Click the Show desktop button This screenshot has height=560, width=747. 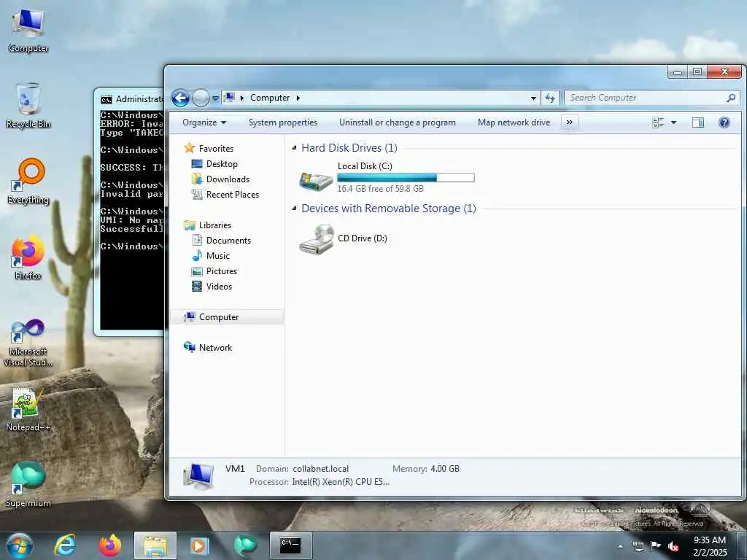(x=742, y=545)
